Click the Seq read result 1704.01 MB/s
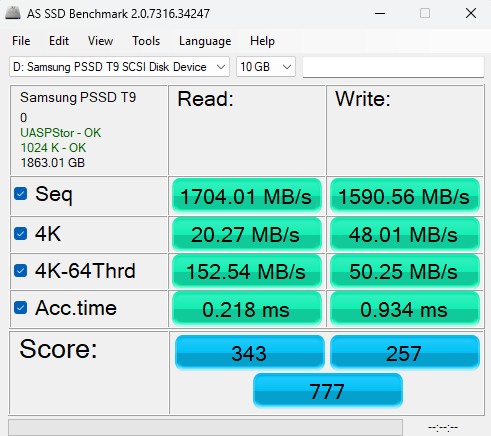The height and width of the screenshot is (436, 491). click(247, 196)
